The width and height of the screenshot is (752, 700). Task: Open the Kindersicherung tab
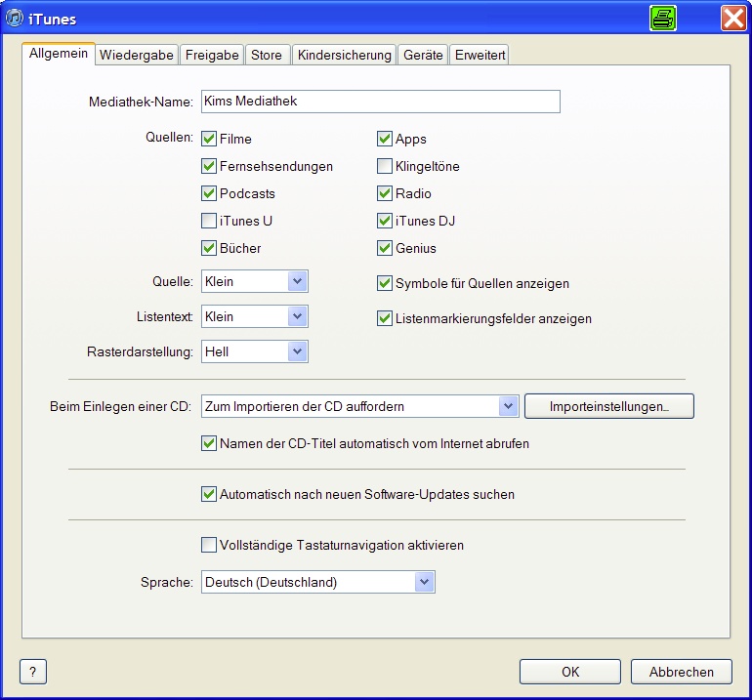345,56
